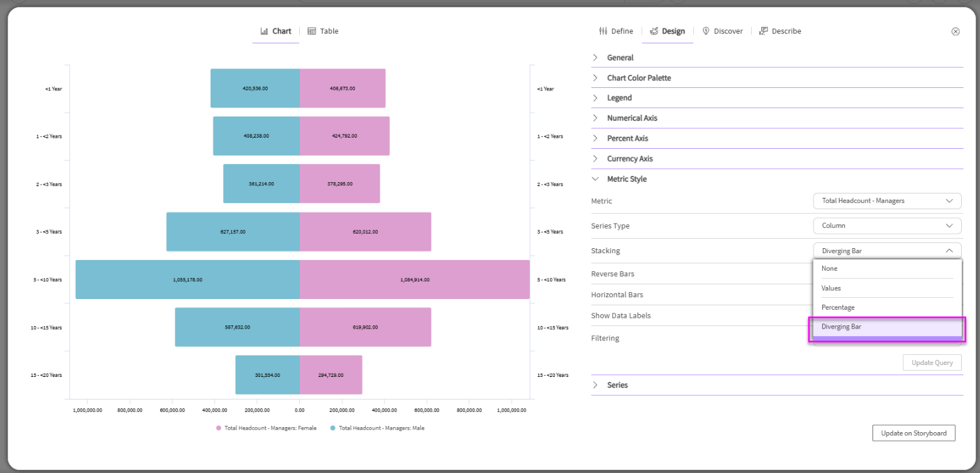The width and height of the screenshot is (980, 473).
Task: Expand the Series section
Action: [595, 385]
